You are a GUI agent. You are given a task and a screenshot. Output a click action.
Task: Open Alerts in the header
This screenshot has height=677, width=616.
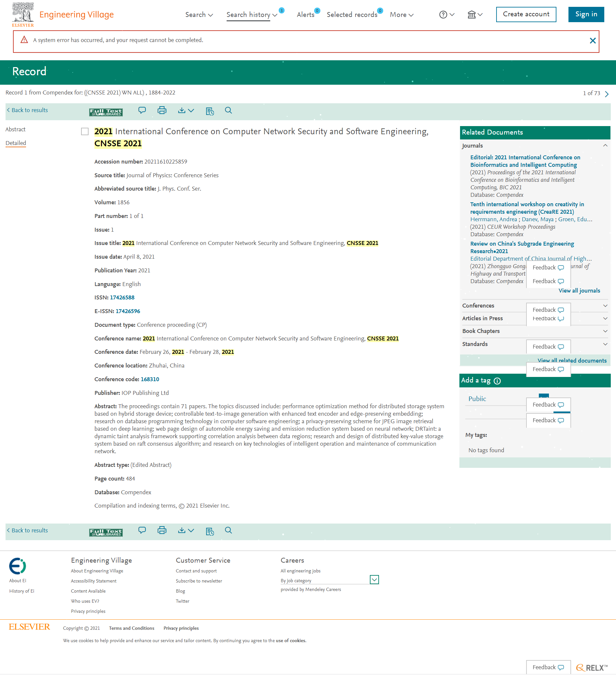pyautogui.click(x=306, y=15)
